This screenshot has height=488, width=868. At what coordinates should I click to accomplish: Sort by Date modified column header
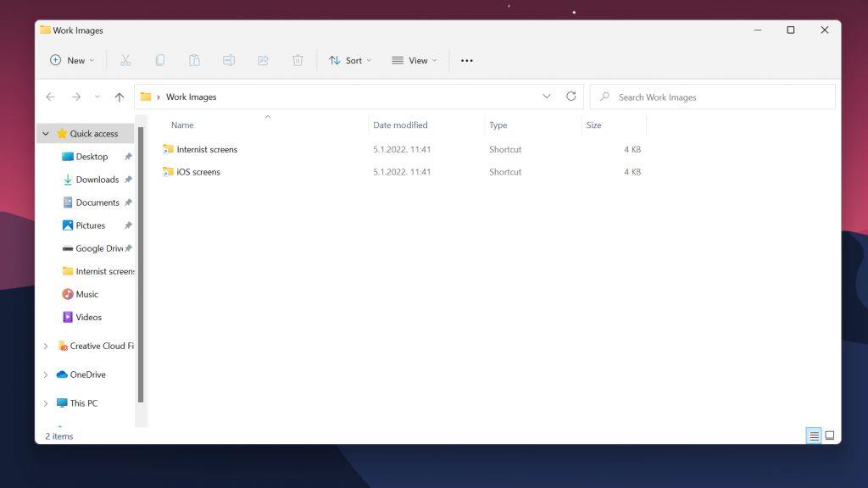(x=400, y=125)
